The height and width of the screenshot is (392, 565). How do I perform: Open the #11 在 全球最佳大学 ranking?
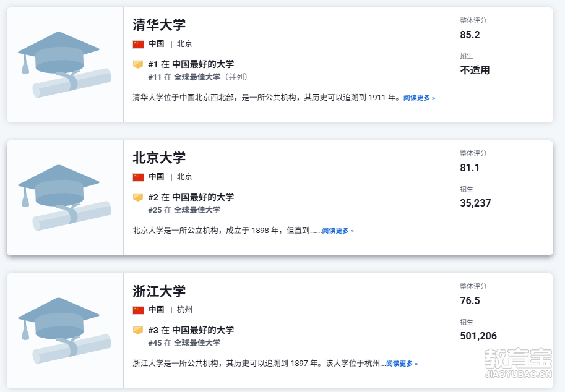coord(197,77)
